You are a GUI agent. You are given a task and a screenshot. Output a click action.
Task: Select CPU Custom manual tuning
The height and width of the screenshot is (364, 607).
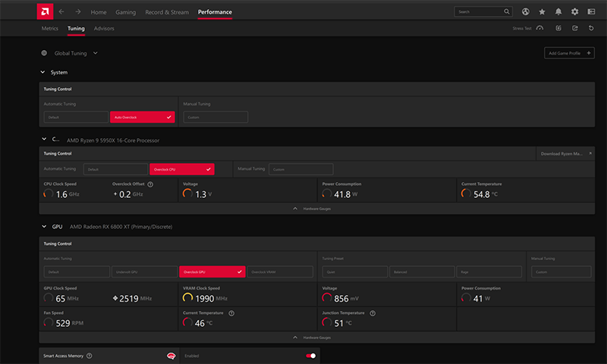click(300, 169)
